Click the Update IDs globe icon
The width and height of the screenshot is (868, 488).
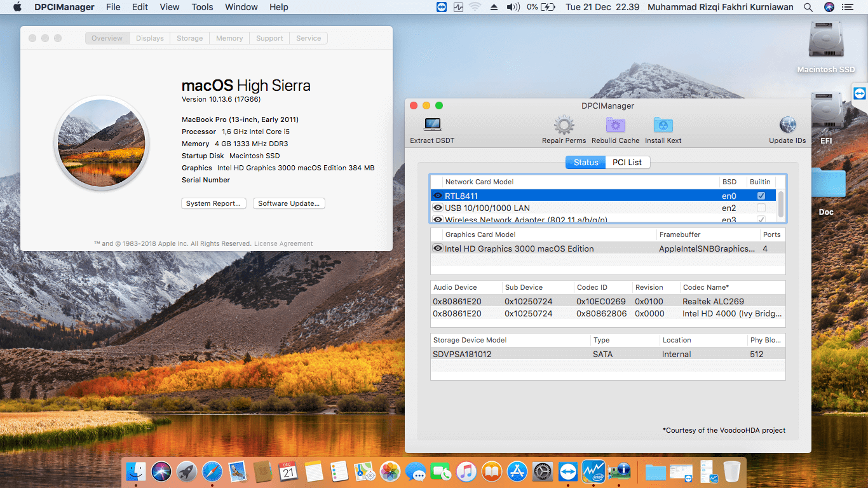click(787, 125)
